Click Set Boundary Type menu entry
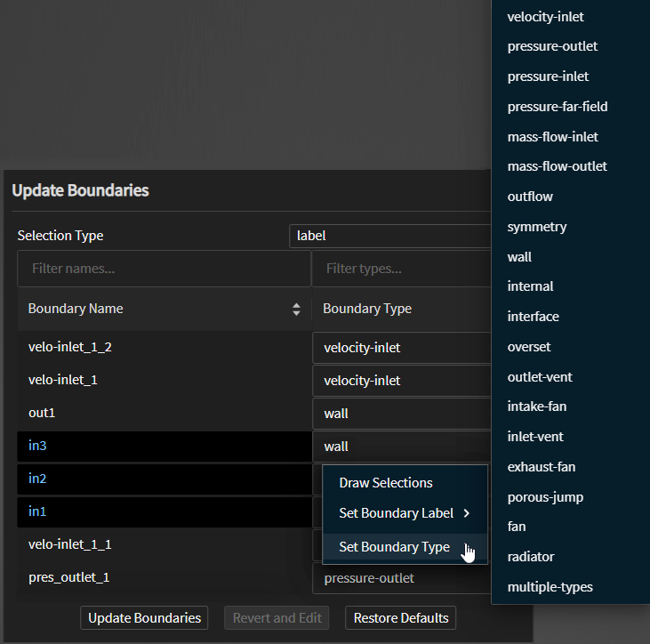The width and height of the screenshot is (650, 644). click(394, 547)
